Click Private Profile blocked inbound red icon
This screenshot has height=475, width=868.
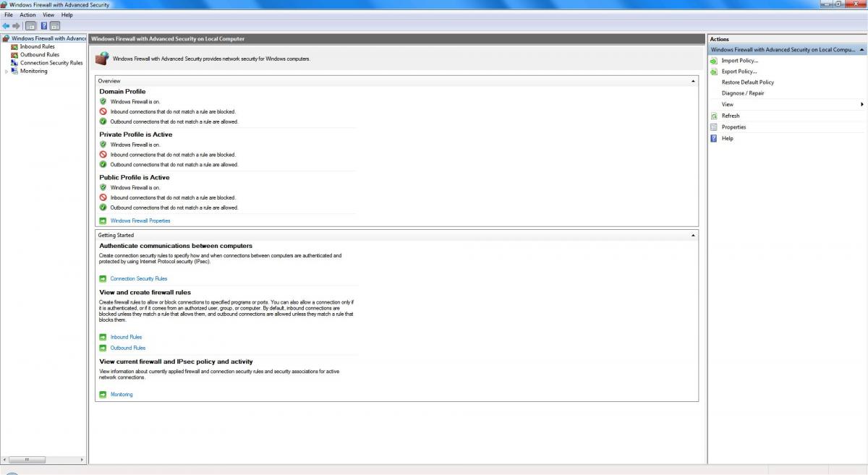(103, 155)
